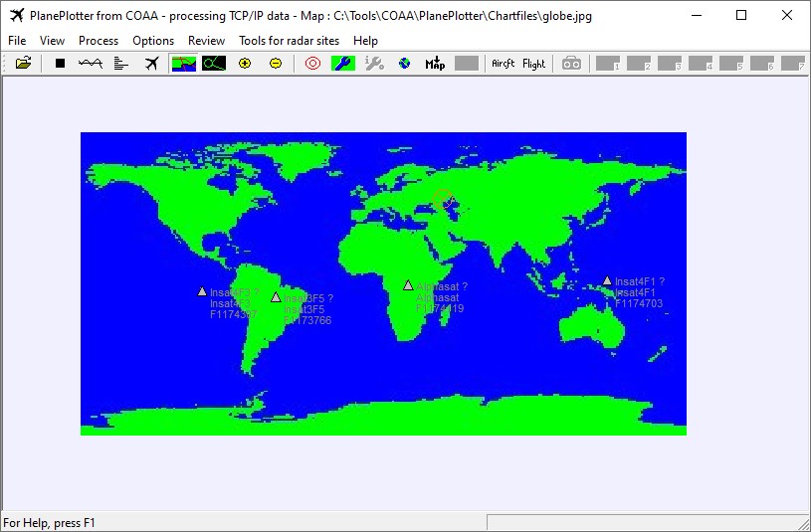
Task: Click the blank grey button next to Map
Action: coord(467,64)
